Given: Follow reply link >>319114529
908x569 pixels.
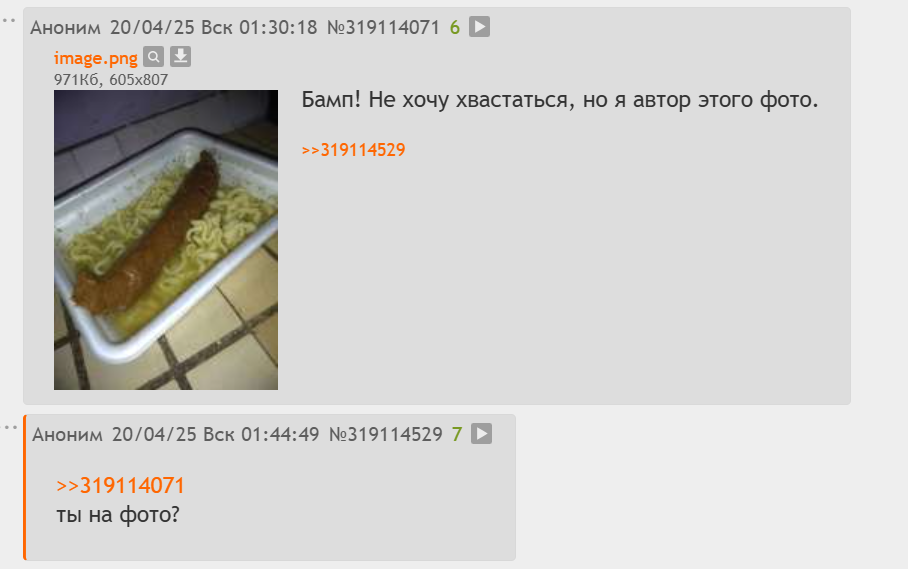Looking at the screenshot, I should point(353,150).
